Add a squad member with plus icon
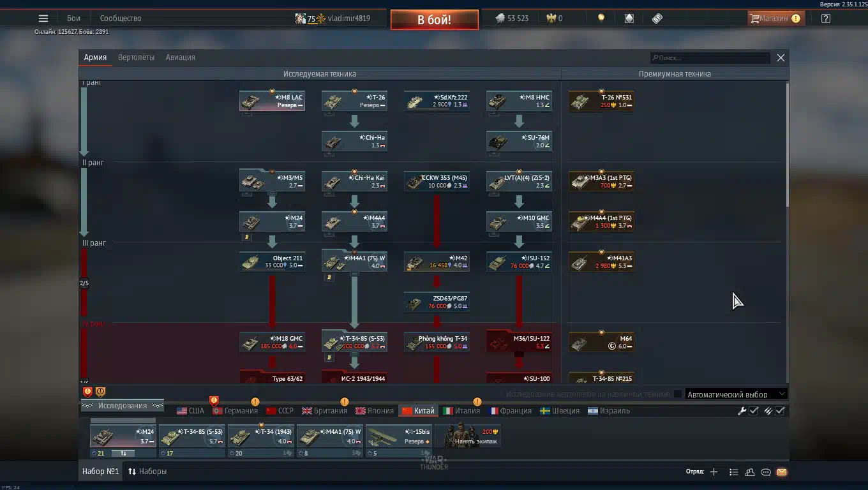868x490 pixels. click(714, 472)
